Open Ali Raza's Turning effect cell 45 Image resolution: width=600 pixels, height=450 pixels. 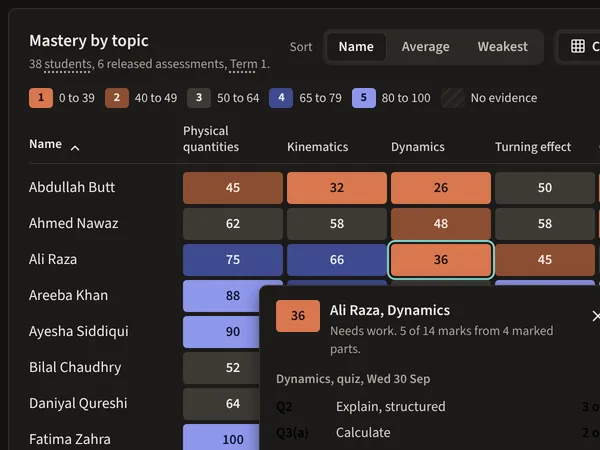click(x=545, y=260)
